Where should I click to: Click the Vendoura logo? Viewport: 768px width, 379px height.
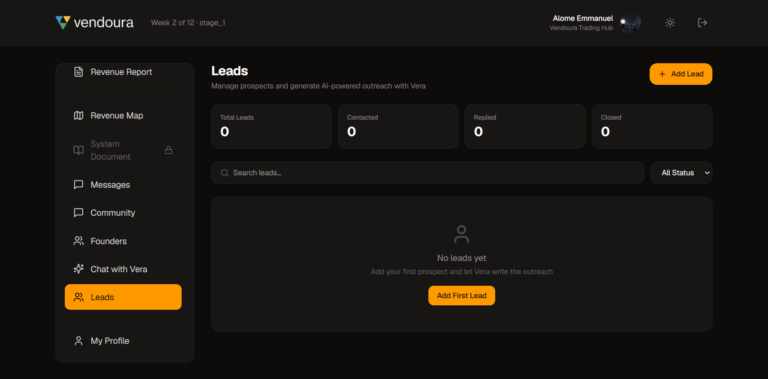[x=94, y=23]
